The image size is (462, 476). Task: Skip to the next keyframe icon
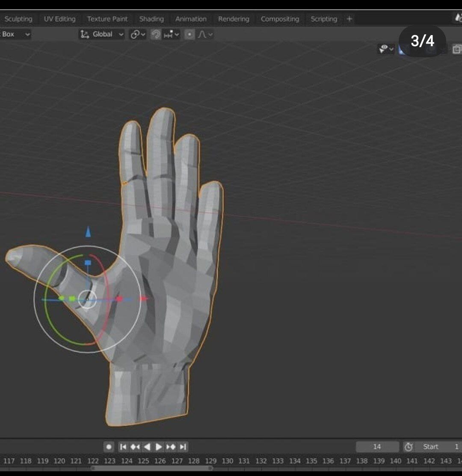click(x=170, y=446)
